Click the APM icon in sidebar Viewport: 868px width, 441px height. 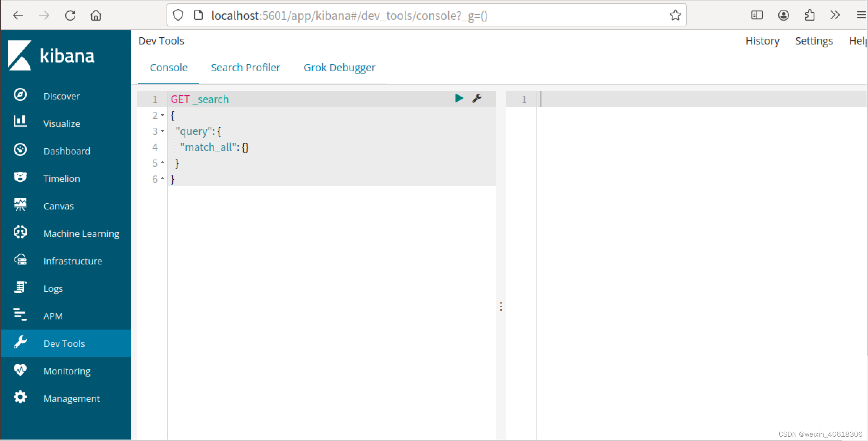pyautogui.click(x=20, y=315)
